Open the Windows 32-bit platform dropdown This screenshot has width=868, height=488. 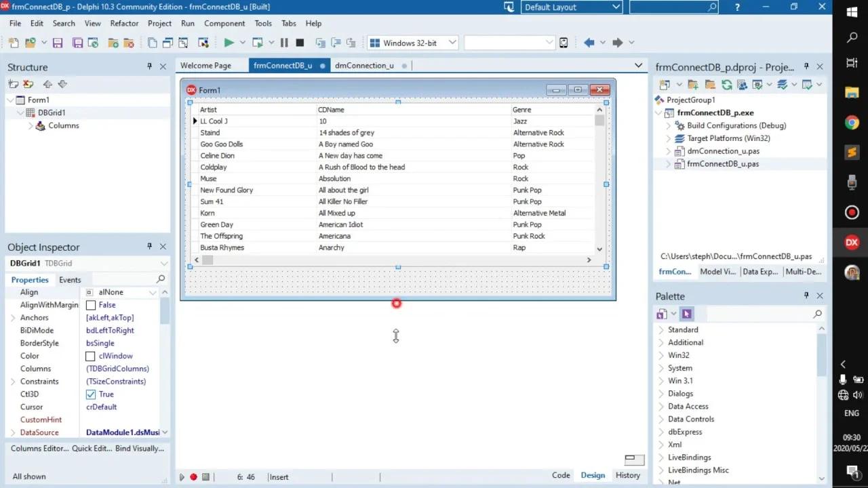(x=413, y=43)
